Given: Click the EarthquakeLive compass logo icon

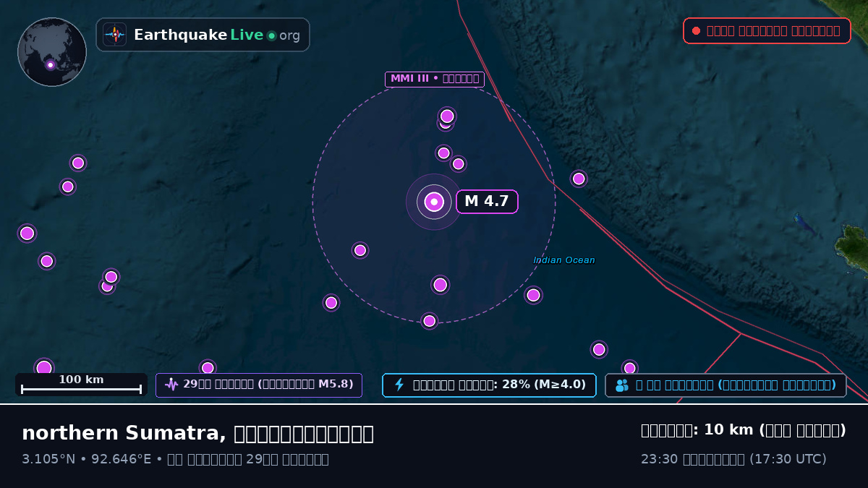Looking at the screenshot, I should click(x=115, y=35).
